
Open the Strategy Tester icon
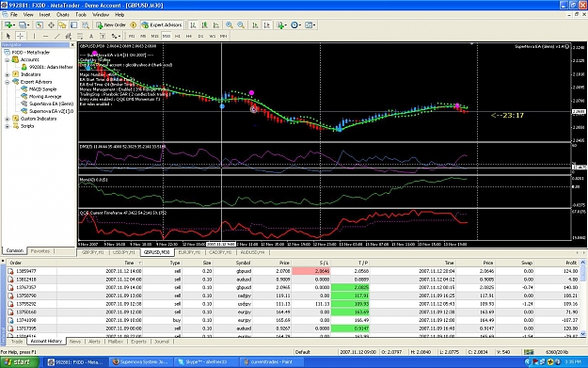(86, 25)
